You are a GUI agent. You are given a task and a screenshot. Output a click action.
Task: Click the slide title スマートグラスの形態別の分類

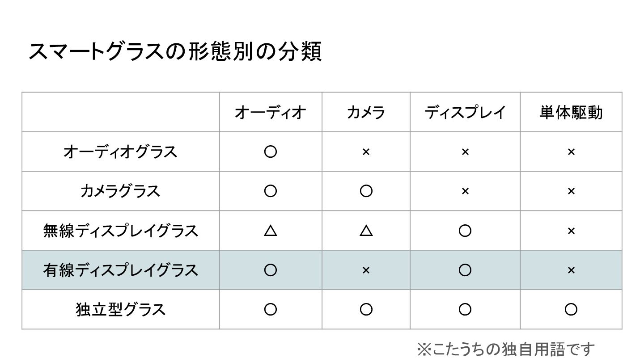click(175, 52)
